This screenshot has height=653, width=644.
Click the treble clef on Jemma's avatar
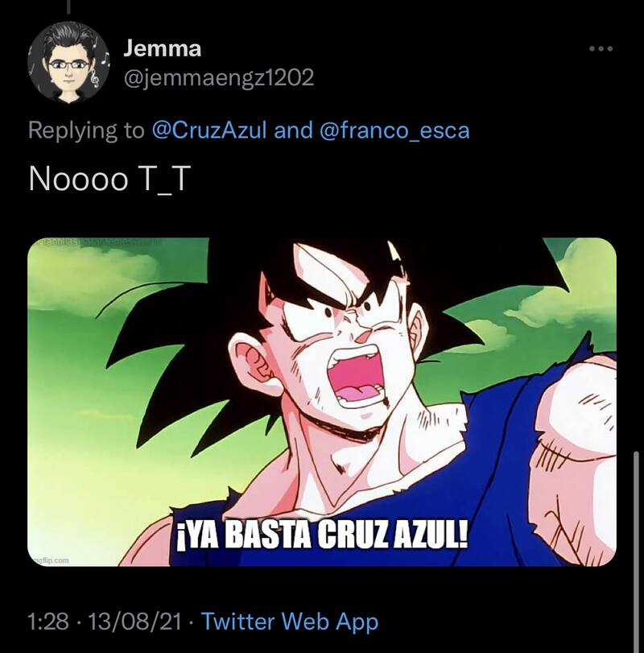98,75
